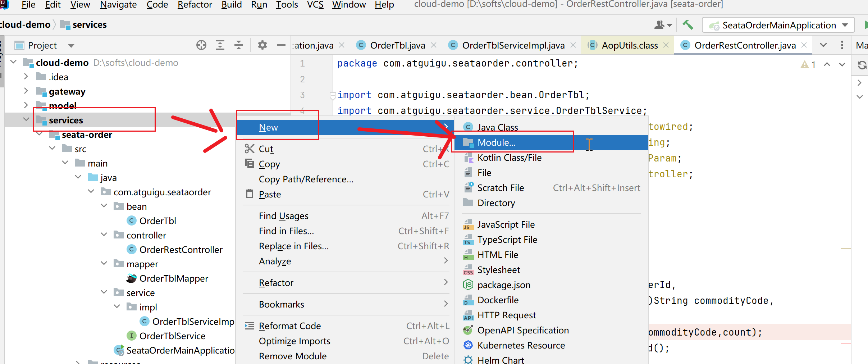The image size is (868, 364).
Task: Select OrderTblService interface in tree
Action: click(x=172, y=336)
